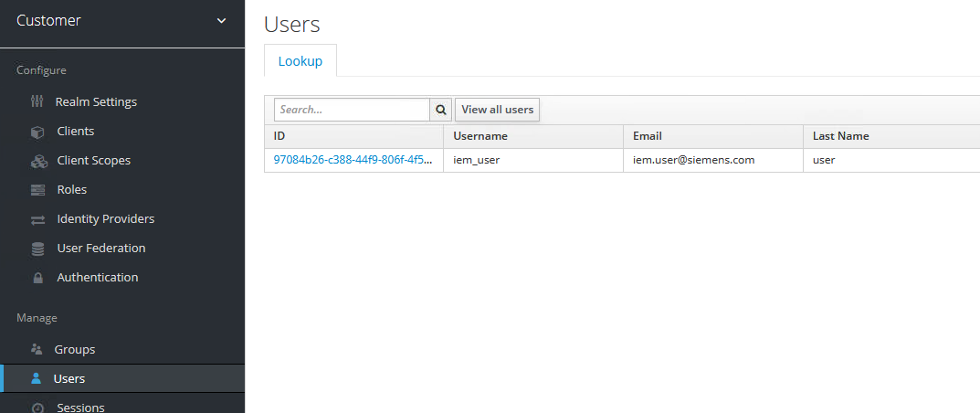Click the User Federation database icon
Screen dimensions: 980x413
[x=37, y=249]
